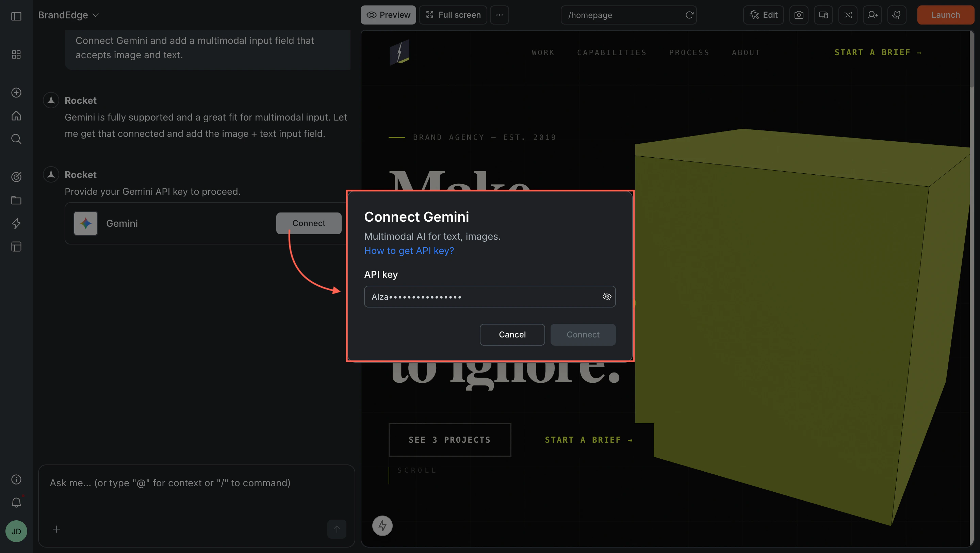Open the How to get API key link
The width and height of the screenshot is (980, 553).
409,251
